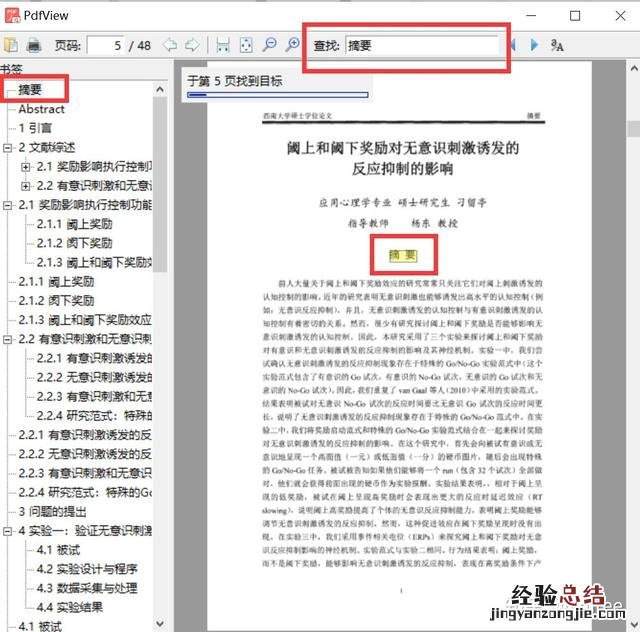Open 4.3 数据采集与处理 bookmark
640x632 pixels.
coord(87,588)
